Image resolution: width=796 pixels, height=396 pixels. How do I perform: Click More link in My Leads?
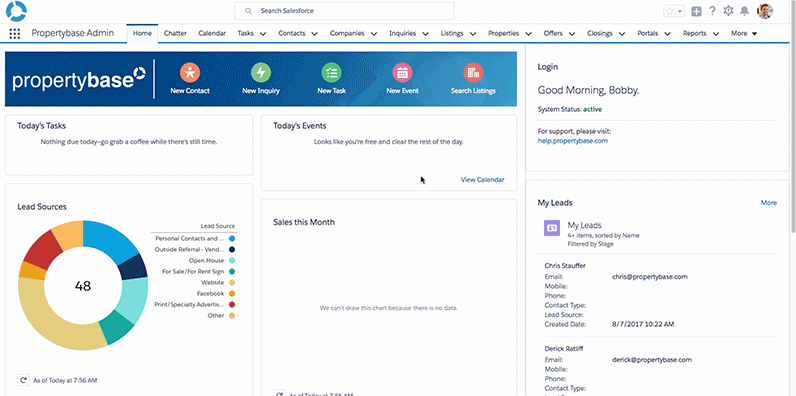coord(769,203)
